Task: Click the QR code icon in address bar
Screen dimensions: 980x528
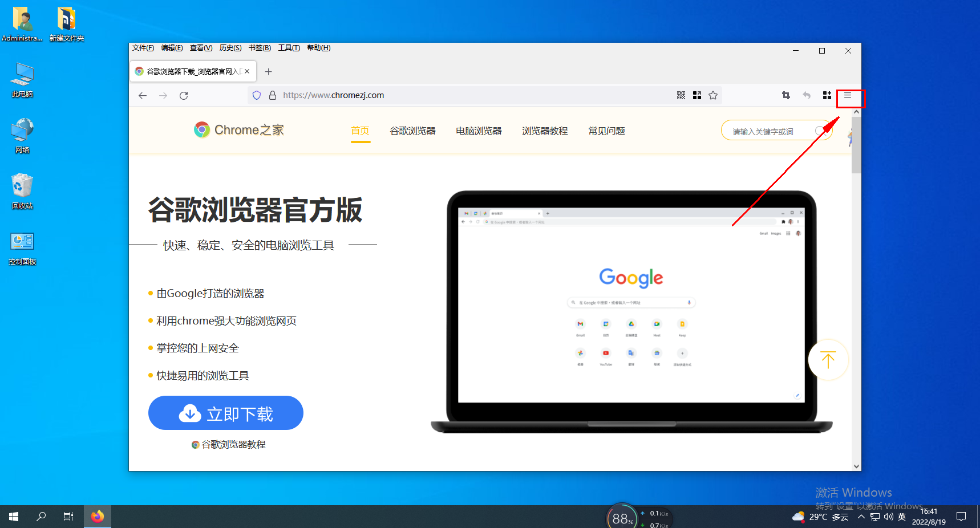Action: (681, 95)
